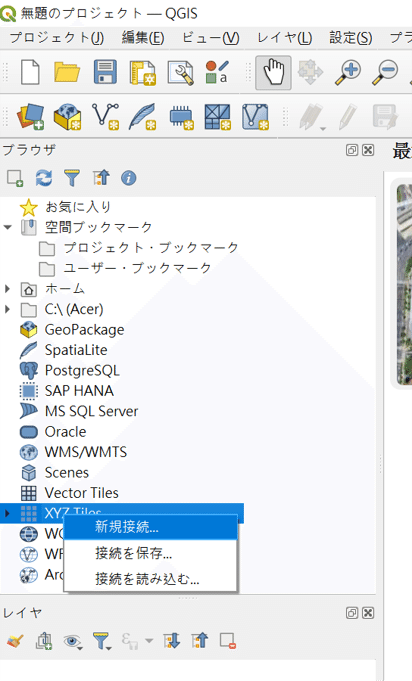Image resolution: width=412 pixels, height=681 pixels.
Task: Float the レイヤ panel with undock button
Action: pos(352,613)
